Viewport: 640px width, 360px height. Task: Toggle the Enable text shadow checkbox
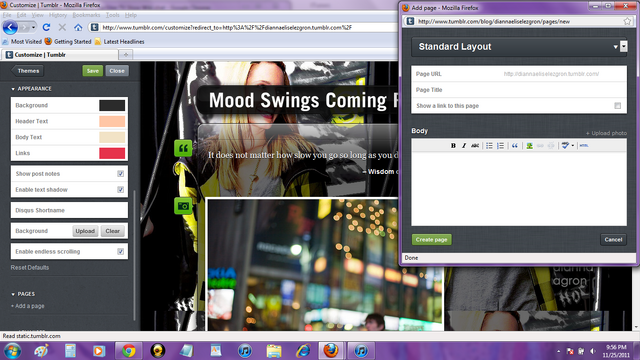coord(120,190)
